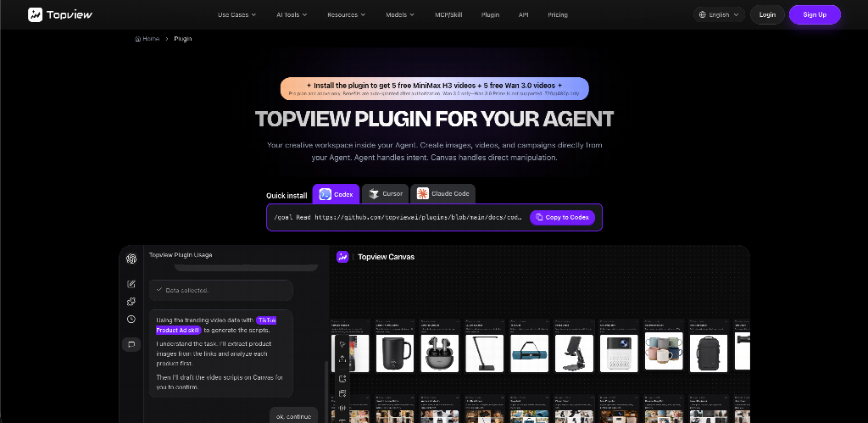The width and height of the screenshot is (868, 423).
Task: Click the 'Data collected.' status message
Action: pos(221,290)
